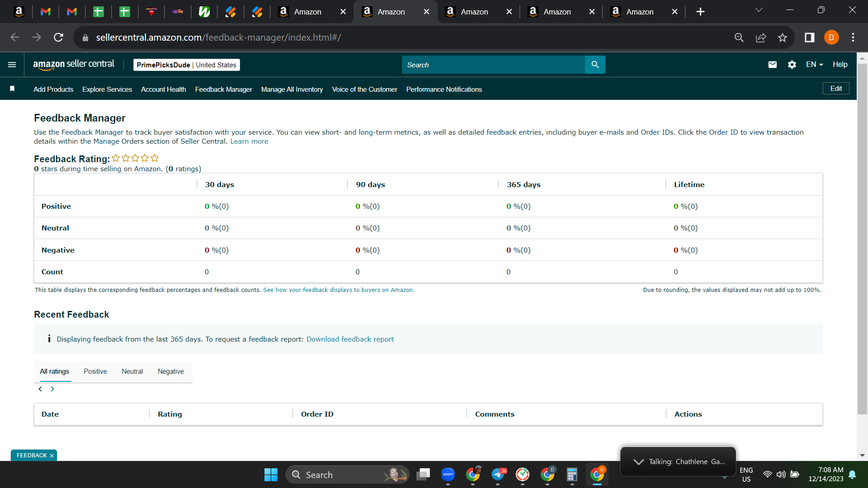Click the Seller Central Search field
Viewport: 868px width, 488px height.
(x=493, y=65)
